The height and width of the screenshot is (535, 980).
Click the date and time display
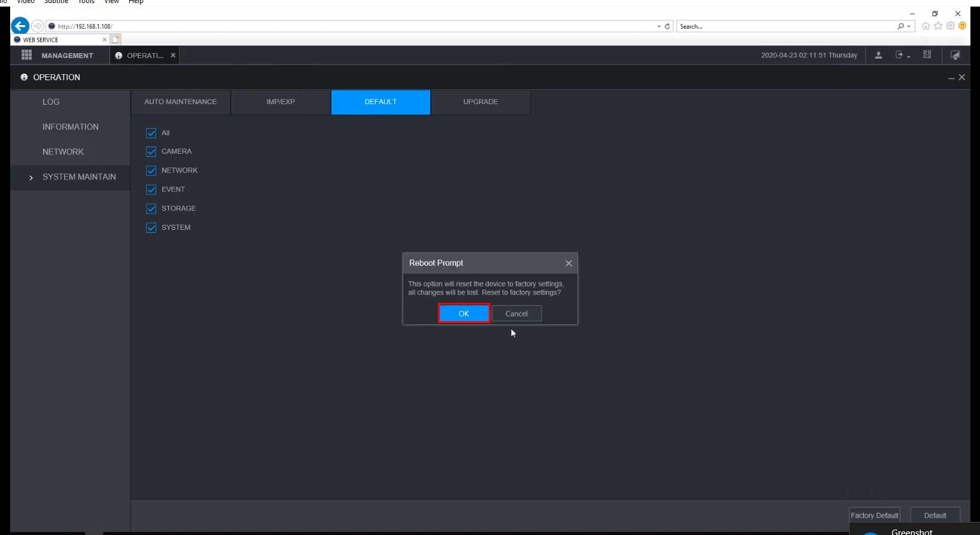809,55
